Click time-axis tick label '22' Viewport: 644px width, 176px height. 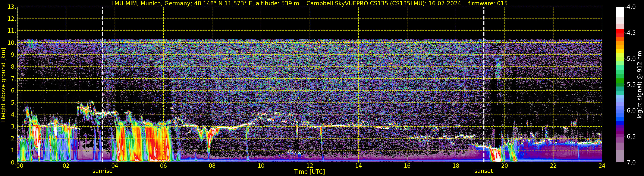[553, 166]
